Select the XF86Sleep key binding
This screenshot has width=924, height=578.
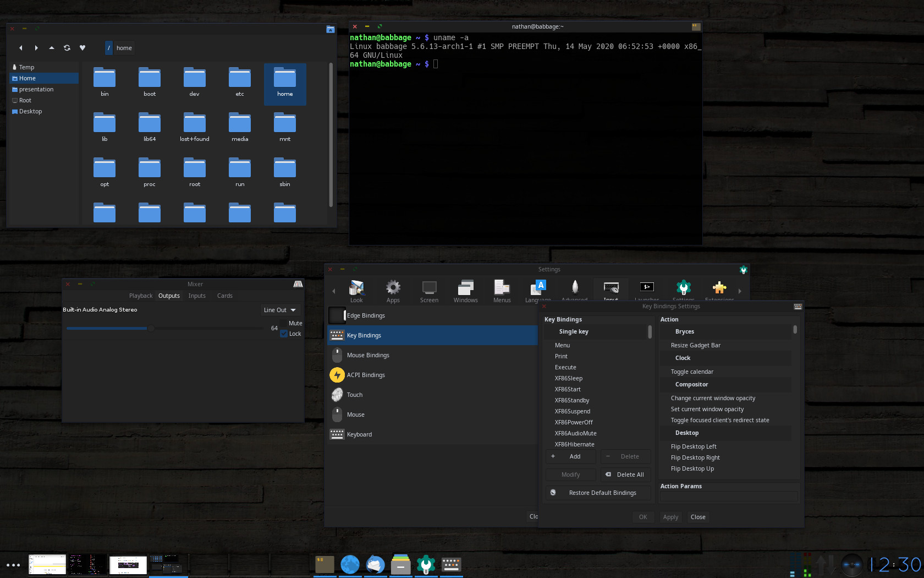click(568, 378)
